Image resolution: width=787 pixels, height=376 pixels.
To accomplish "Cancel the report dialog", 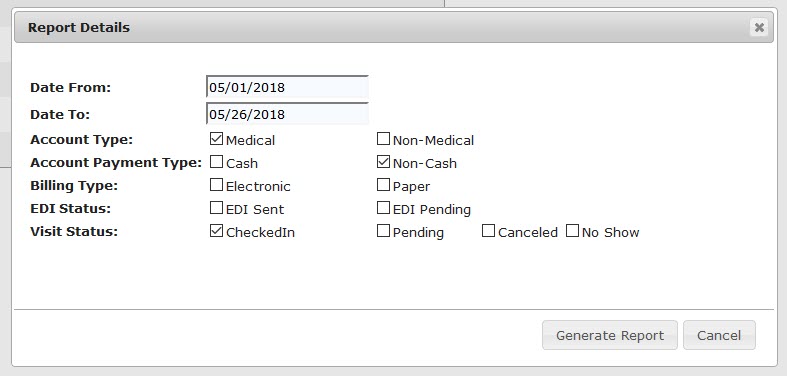I will (x=719, y=335).
